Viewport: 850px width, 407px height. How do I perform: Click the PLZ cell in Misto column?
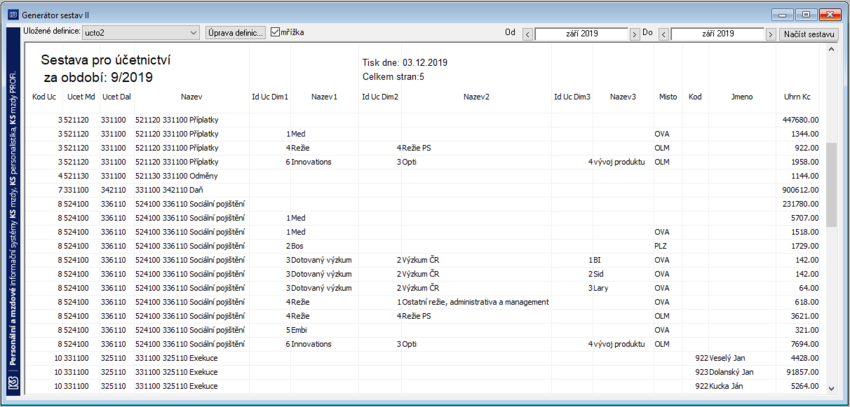(661, 246)
